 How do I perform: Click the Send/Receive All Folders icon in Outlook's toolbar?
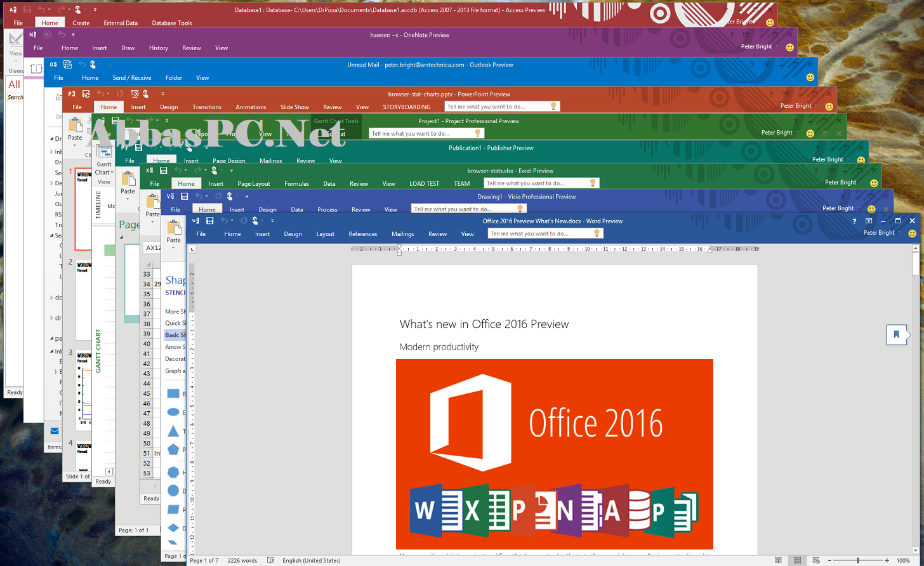click(67, 65)
